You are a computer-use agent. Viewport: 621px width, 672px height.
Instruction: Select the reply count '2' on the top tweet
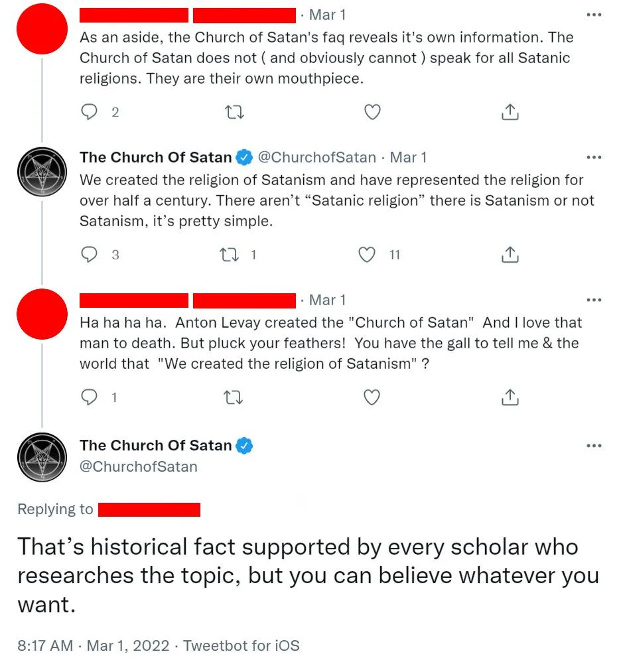114,112
